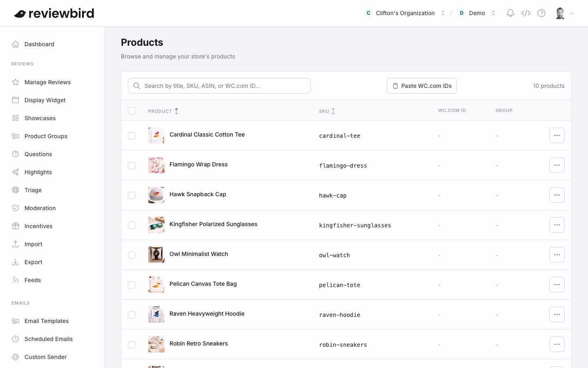Open Kingfisher Polarized Sunglasses product link

tap(214, 224)
